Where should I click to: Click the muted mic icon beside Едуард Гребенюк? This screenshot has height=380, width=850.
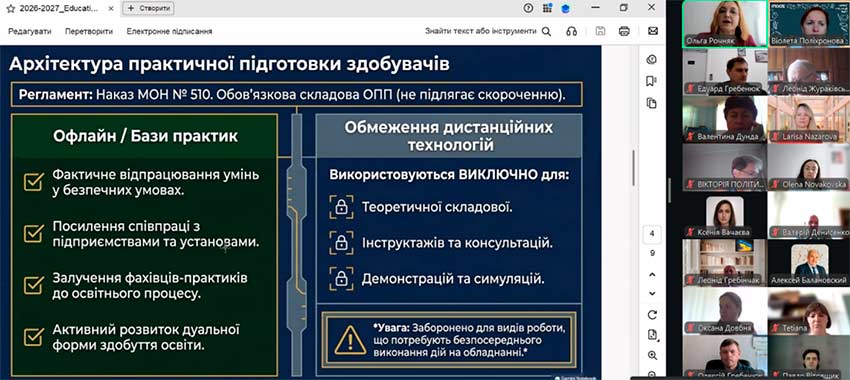click(691, 89)
